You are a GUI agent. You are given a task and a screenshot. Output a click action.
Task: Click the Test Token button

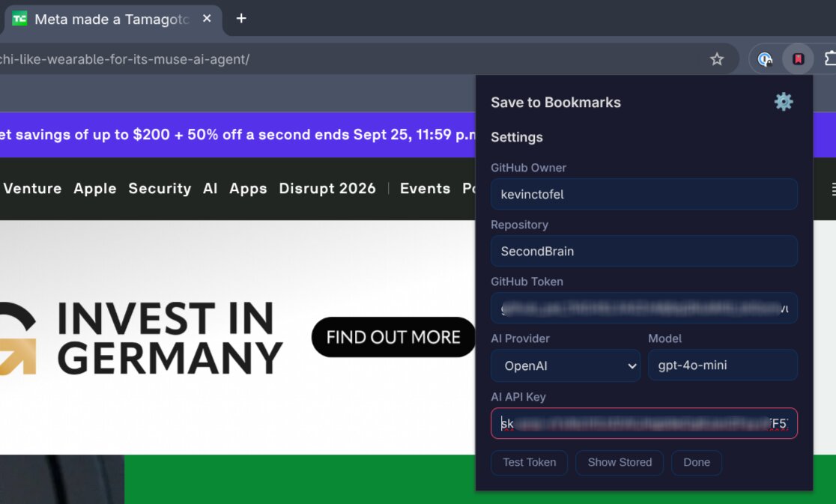(530, 463)
